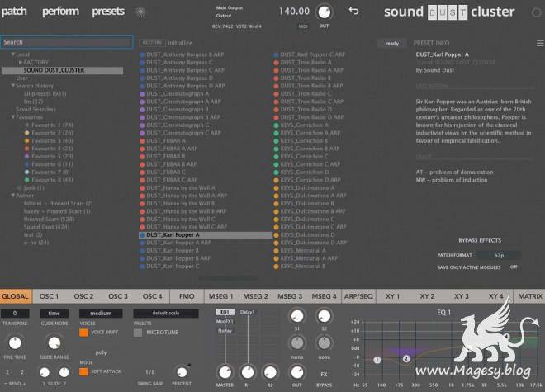Click orange dot beside KEYS_Dulcimatone A

pyautogui.click(x=276, y=188)
